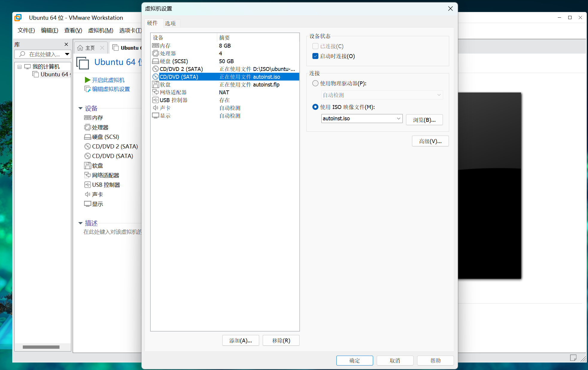Click the edit VM settings icon
Image resolution: width=588 pixels, height=370 pixels.
[88, 89]
